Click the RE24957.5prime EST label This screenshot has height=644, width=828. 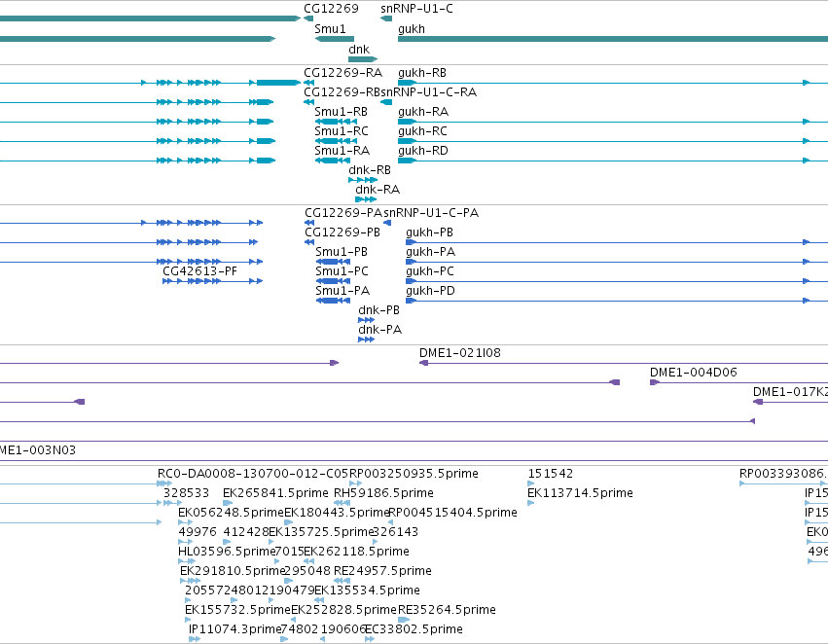pos(382,571)
